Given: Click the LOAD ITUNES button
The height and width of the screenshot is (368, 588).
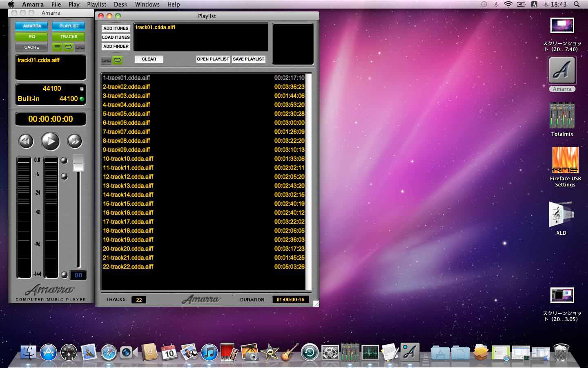Looking at the screenshot, I should tap(116, 37).
